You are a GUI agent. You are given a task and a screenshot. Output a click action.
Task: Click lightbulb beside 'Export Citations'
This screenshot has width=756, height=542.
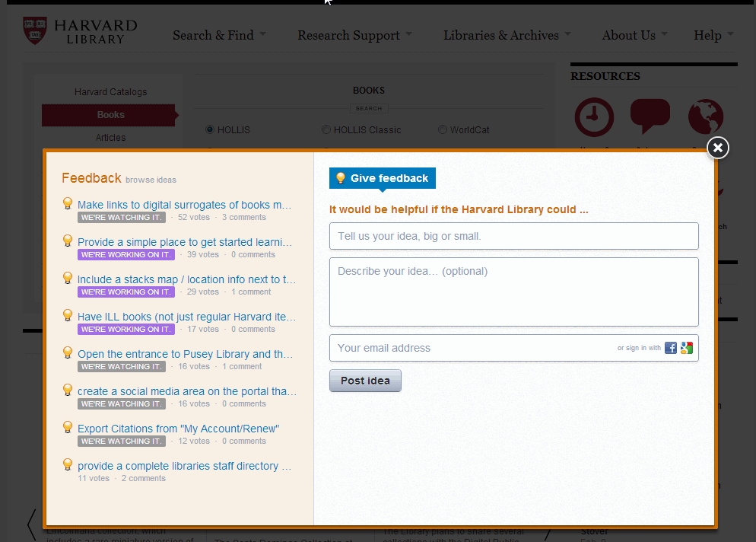click(x=68, y=427)
